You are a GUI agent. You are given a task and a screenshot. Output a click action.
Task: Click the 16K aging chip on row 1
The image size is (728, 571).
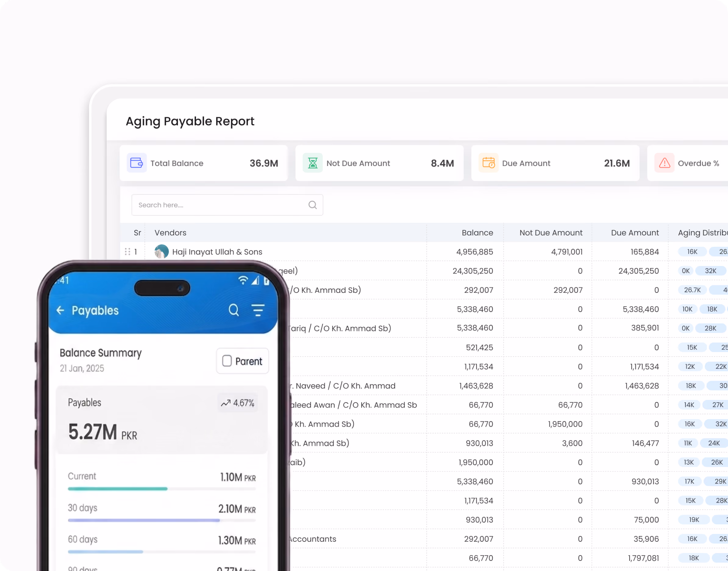(x=692, y=251)
